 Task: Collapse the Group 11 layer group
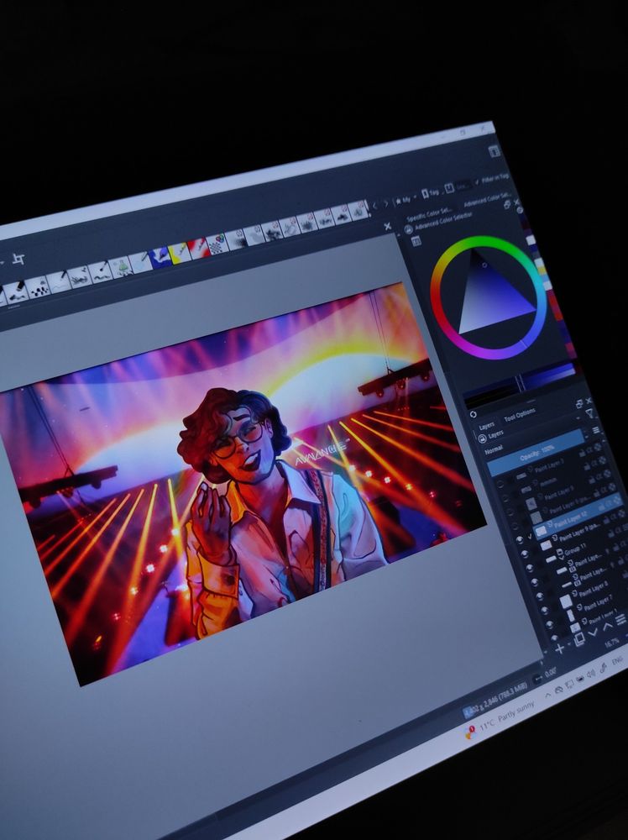pyautogui.click(x=561, y=558)
